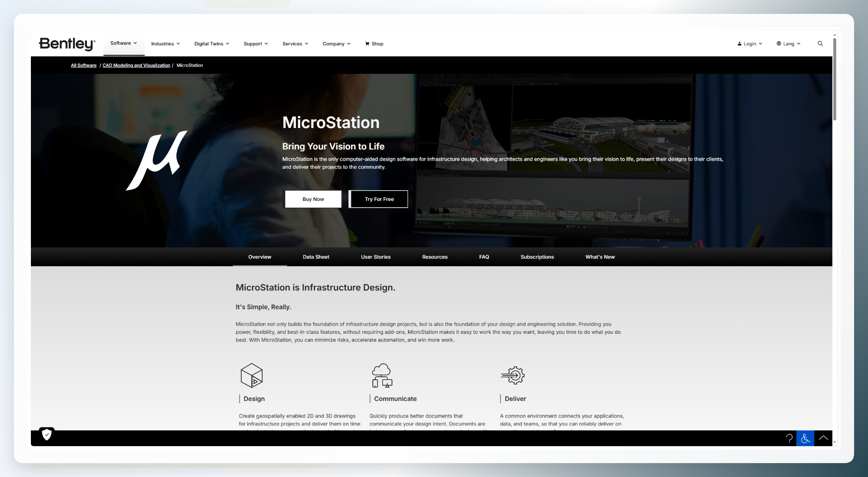
Task: Click the MicroStation breadcrumb text
Action: click(x=190, y=65)
